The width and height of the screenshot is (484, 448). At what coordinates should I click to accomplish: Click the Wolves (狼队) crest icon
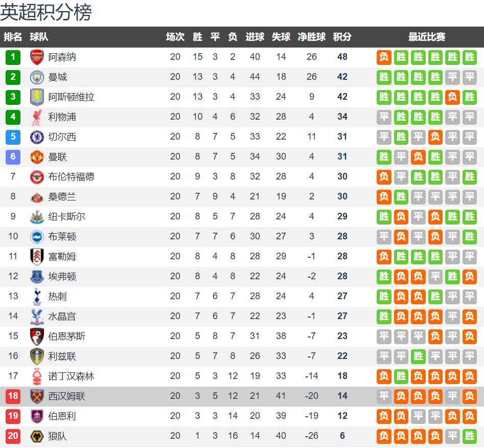tap(37, 436)
